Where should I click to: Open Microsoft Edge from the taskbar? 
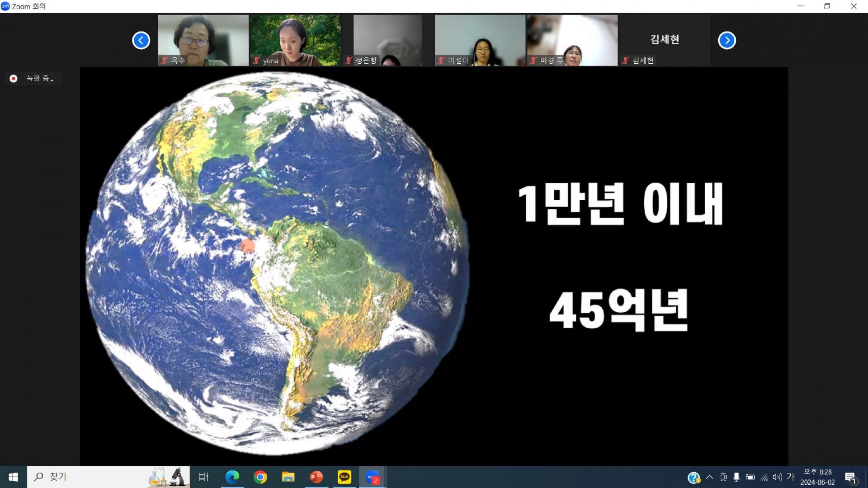tap(232, 477)
